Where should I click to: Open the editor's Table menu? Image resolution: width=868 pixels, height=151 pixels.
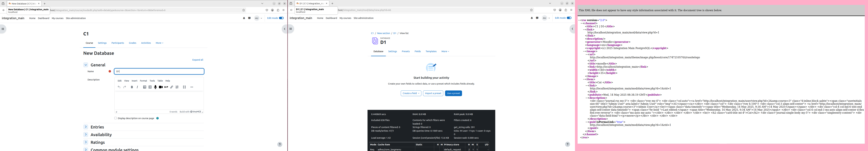point(160,81)
